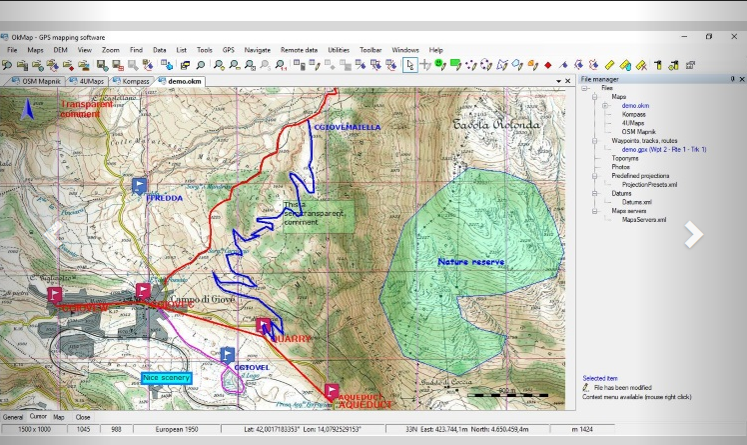Open the File menu
The width and height of the screenshot is (747, 445).
pyautogui.click(x=12, y=50)
